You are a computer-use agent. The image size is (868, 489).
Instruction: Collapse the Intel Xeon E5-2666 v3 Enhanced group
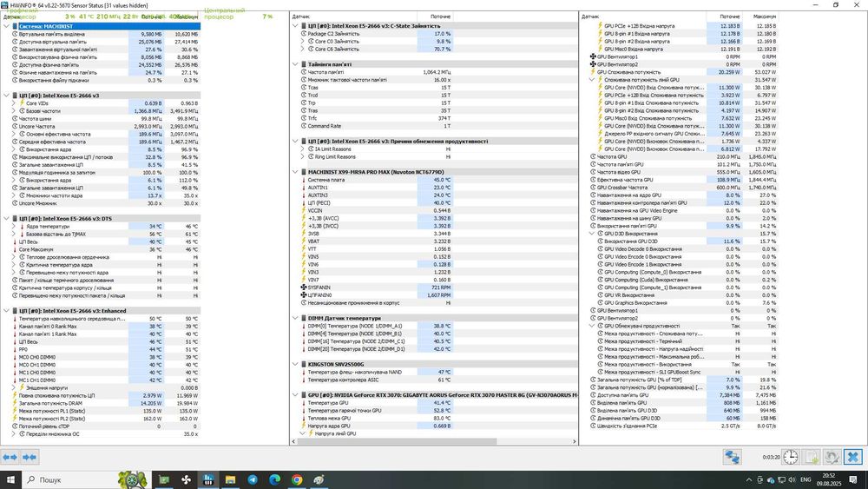[7, 311]
